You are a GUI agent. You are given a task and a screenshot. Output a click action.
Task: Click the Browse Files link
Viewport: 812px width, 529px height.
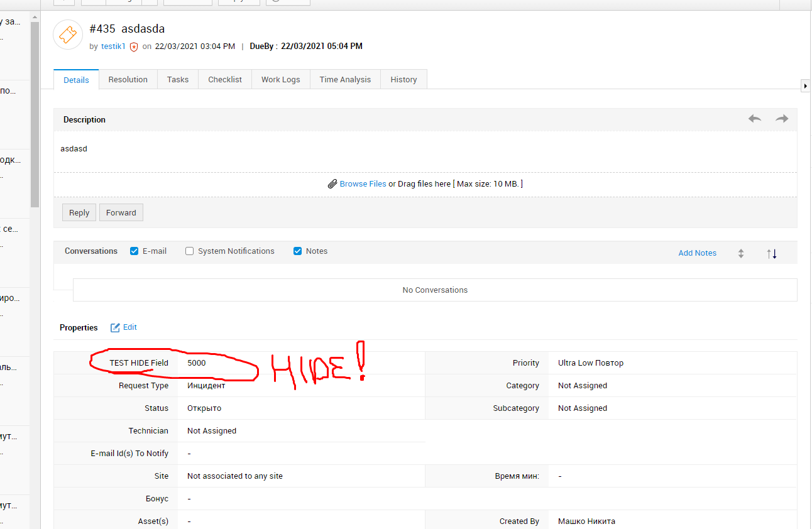(x=363, y=184)
